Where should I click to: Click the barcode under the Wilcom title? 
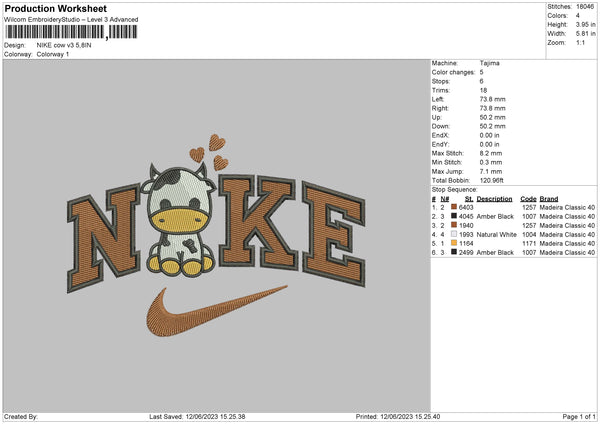coord(71,32)
